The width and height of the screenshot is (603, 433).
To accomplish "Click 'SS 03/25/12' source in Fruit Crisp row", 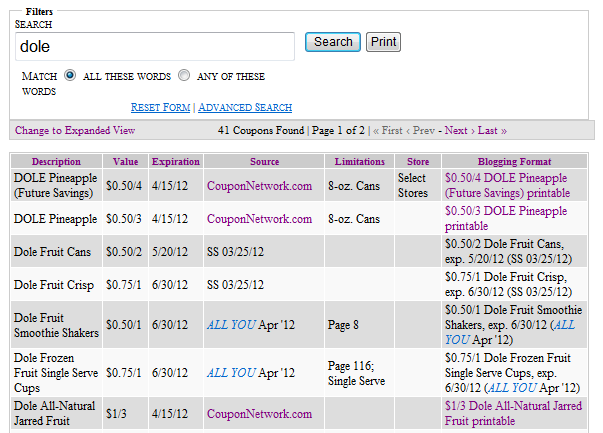I will (x=235, y=285).
